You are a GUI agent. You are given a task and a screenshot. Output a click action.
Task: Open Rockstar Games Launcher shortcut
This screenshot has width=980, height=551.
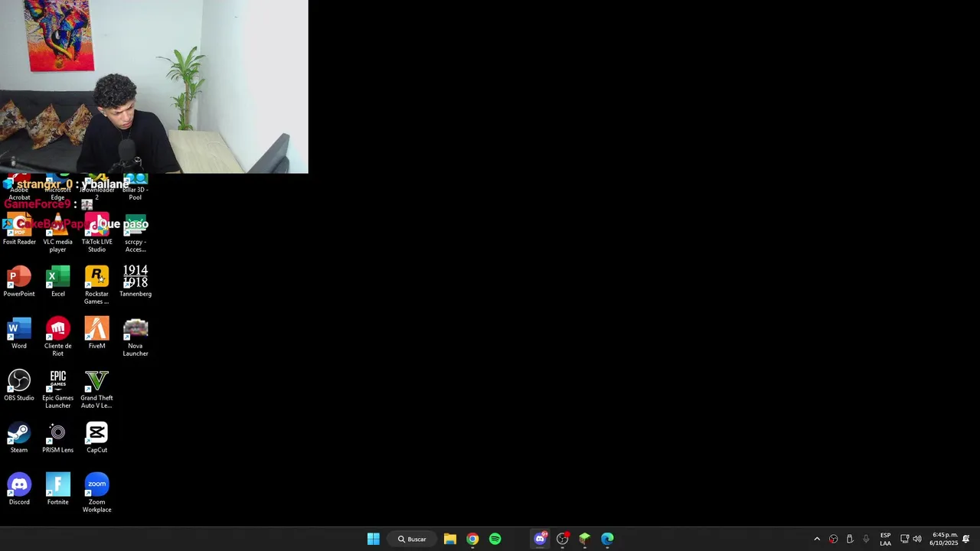coord(96,285)
